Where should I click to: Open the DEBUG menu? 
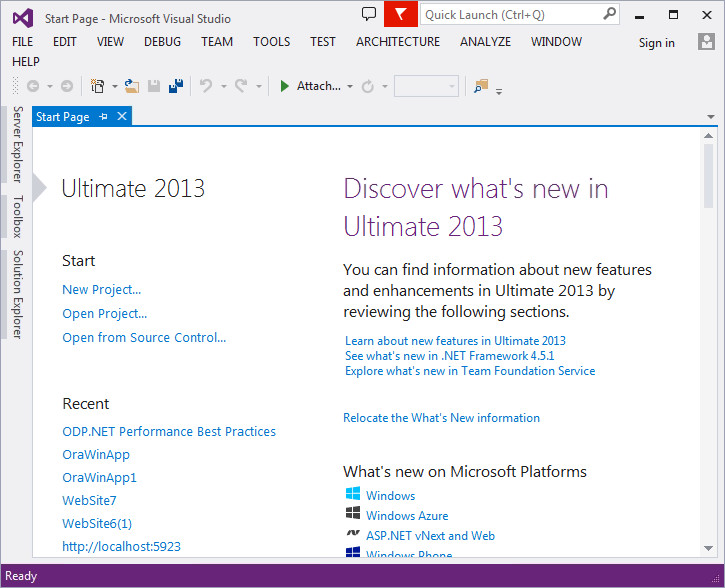point(162,42)
